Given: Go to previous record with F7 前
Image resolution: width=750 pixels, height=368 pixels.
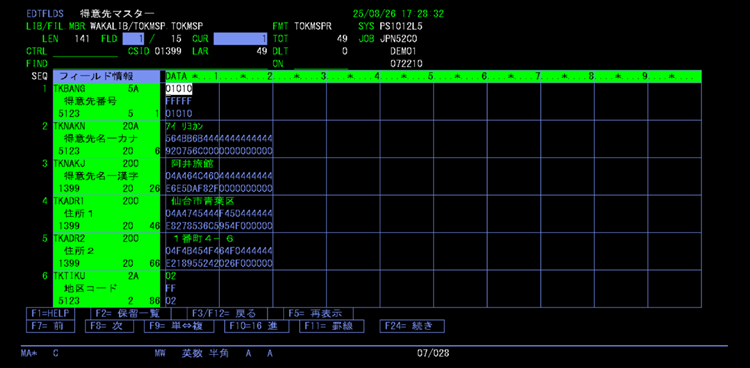Looking at the screenshot, I should 51,326.
